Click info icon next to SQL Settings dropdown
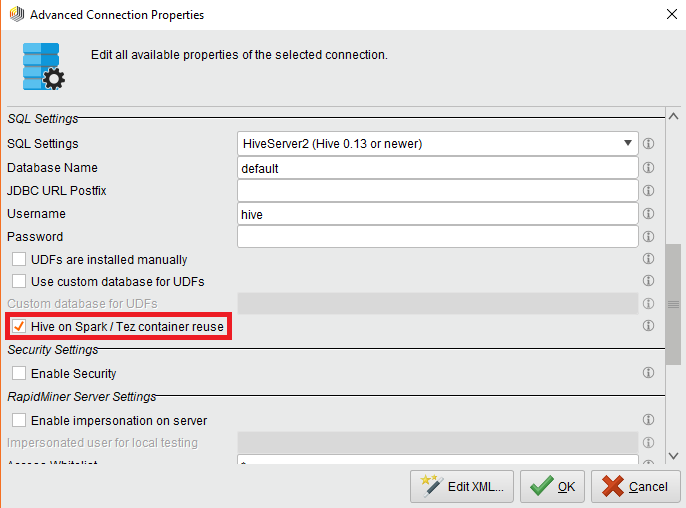The width and height of the screenshot is (686, 508). (x=648, y=144)
